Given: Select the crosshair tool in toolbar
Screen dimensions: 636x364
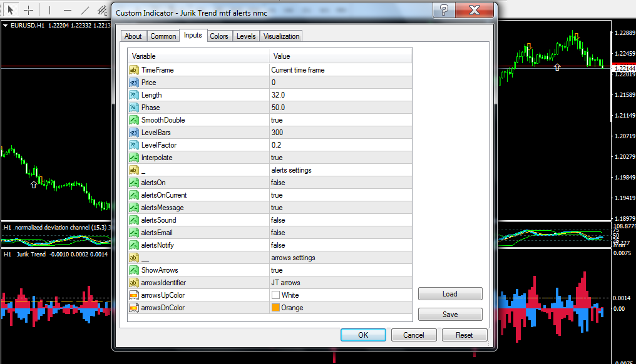Looking at the screenshot, I should click(x=28, y=10).
